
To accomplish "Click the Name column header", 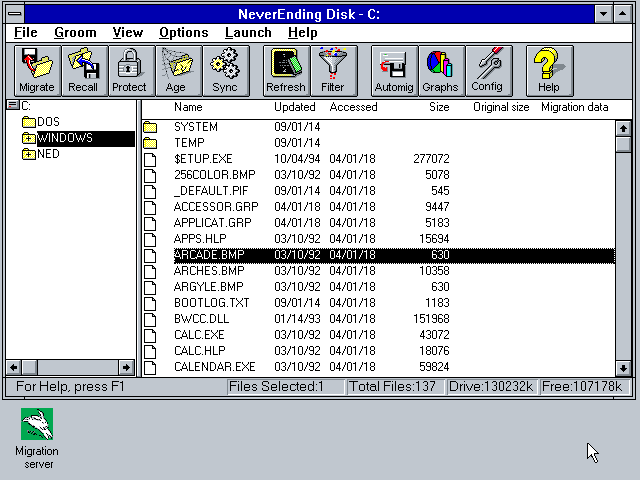I will pyautogui.click(x=188, y=107).
